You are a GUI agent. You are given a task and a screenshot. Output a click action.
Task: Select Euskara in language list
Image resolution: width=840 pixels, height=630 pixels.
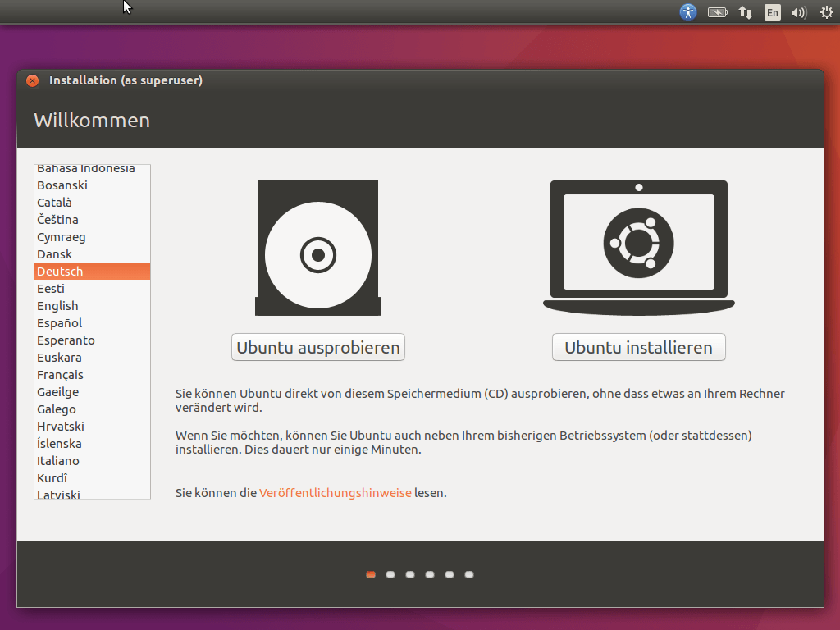tap(92, 358)
